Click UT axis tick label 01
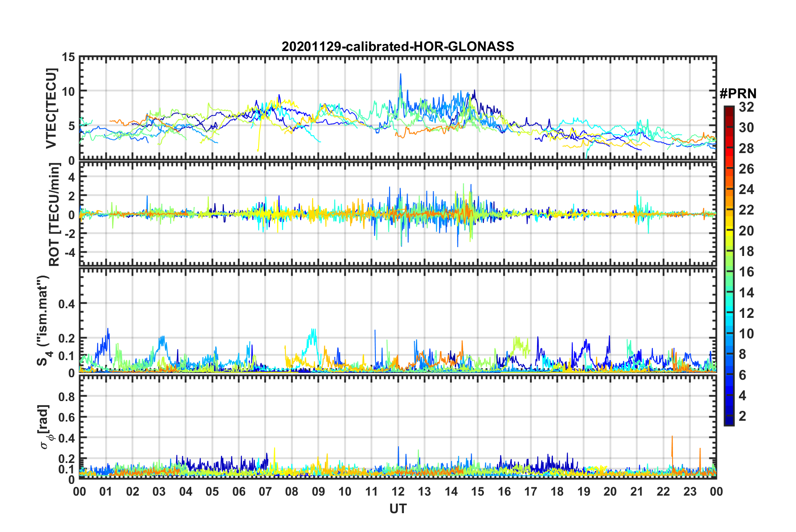Image resolution: width=796 pixels, height=532 pixels. pyautogui.click(x=106, y=491)
